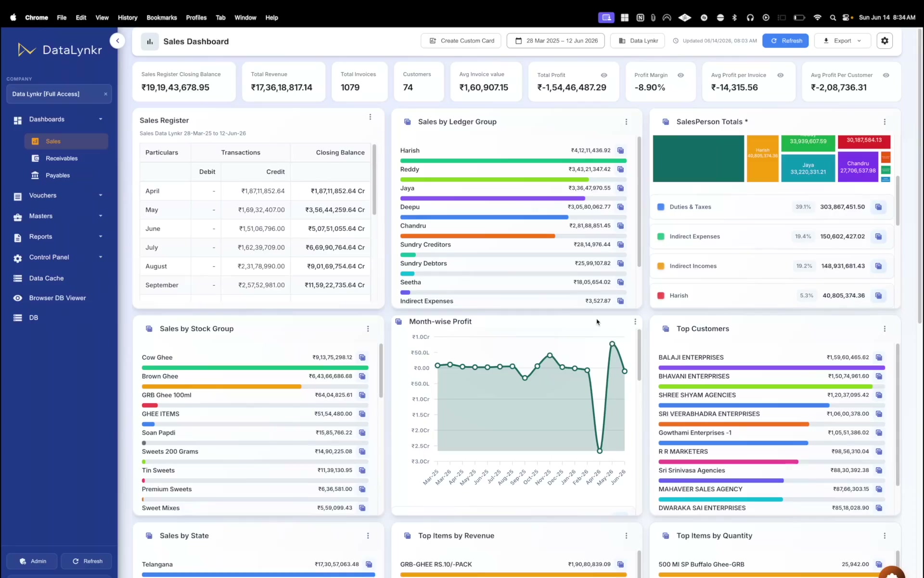
Task: Expand the Reports sidebar section
Action: point(59,237)
